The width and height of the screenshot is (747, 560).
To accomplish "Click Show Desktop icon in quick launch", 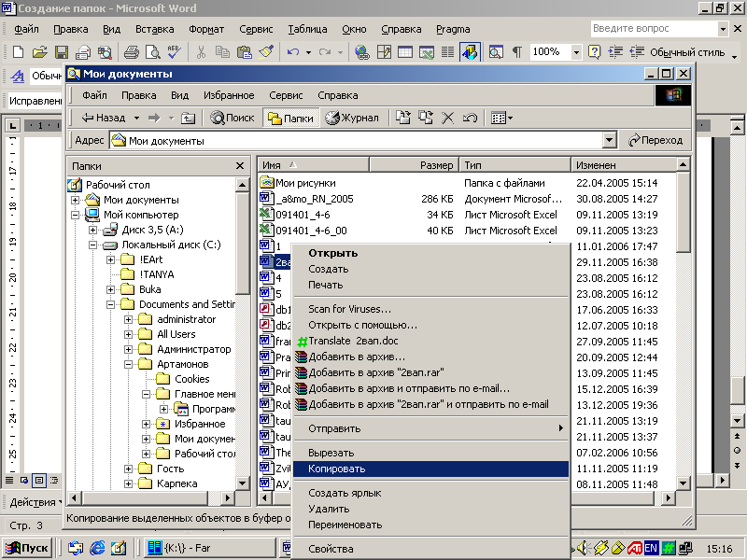I will 119,548.
